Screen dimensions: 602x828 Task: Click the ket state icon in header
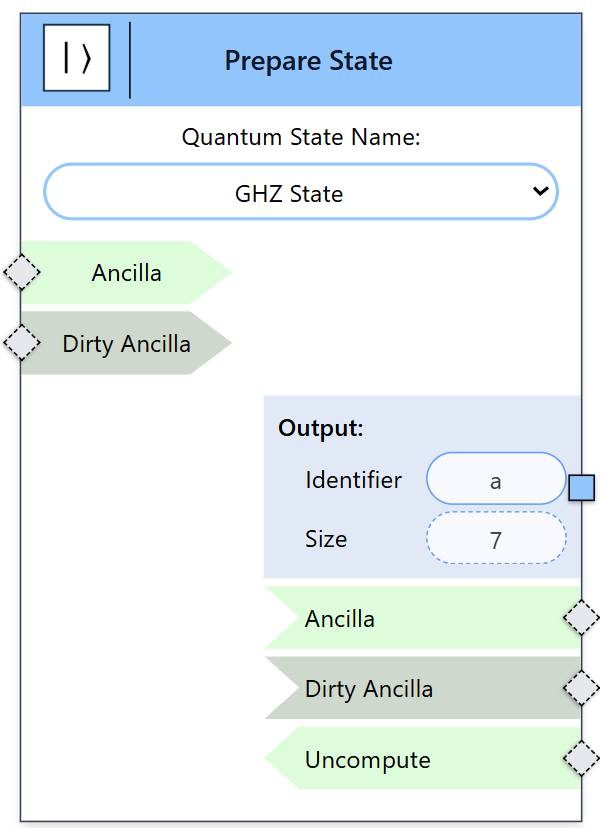[x=77, y=58]
